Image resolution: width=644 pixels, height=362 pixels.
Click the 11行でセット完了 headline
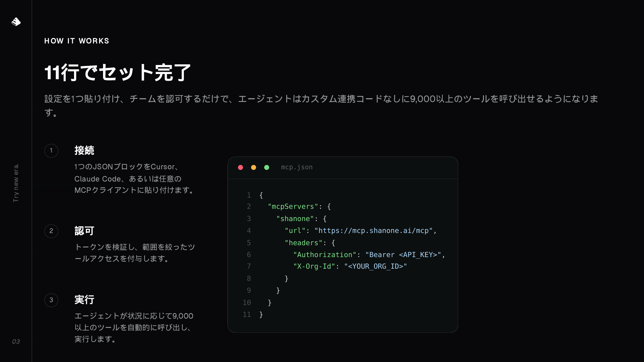point(118,72)
